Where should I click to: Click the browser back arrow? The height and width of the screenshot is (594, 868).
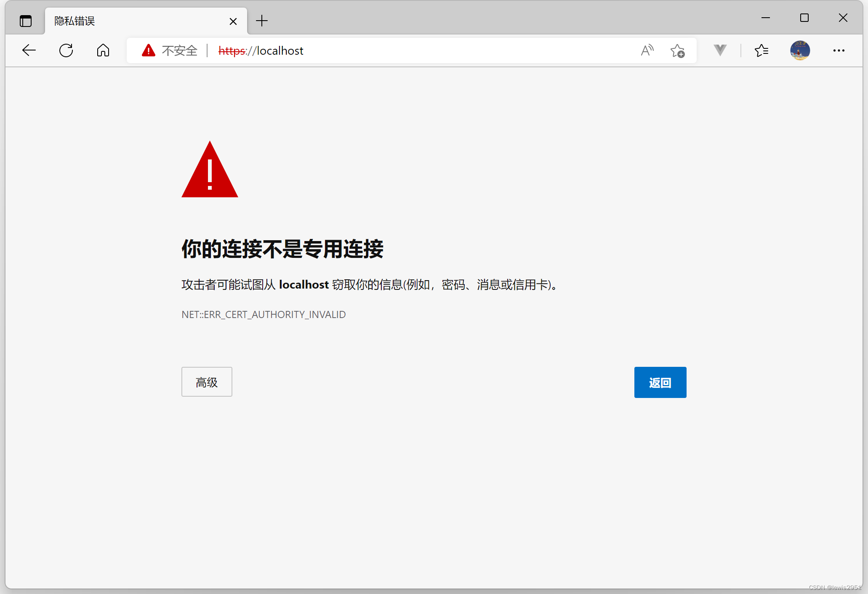click(29, 50)
